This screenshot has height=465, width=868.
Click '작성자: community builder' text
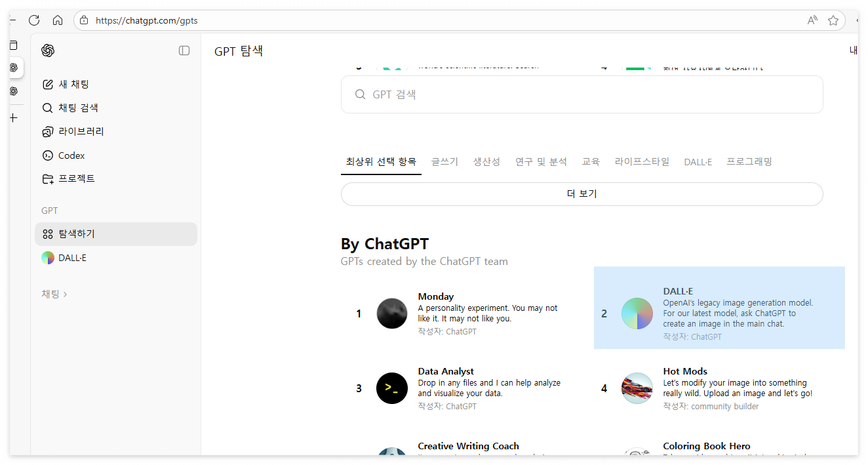[x=711, y=406]
